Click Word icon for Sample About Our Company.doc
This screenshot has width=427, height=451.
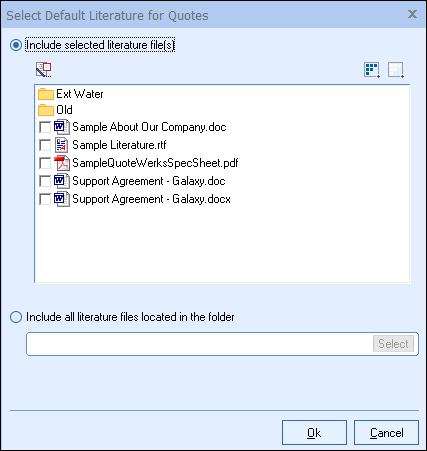click(62, 127)
